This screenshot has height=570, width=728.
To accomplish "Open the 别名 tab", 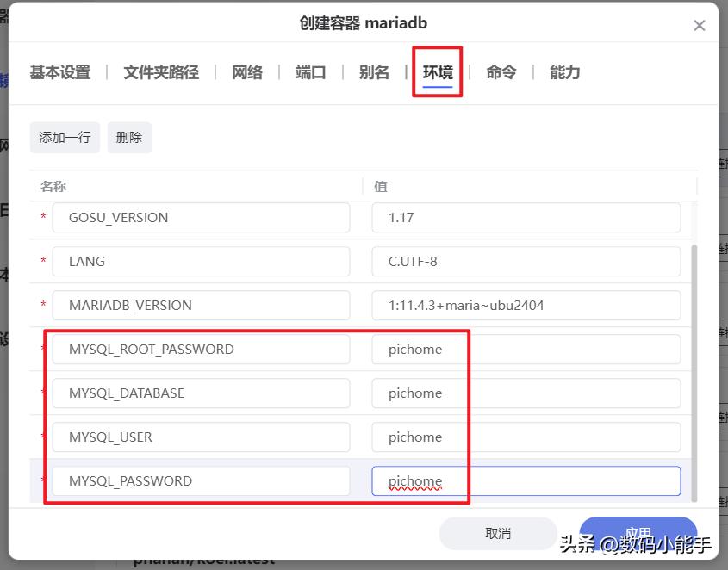I will 374,72.
